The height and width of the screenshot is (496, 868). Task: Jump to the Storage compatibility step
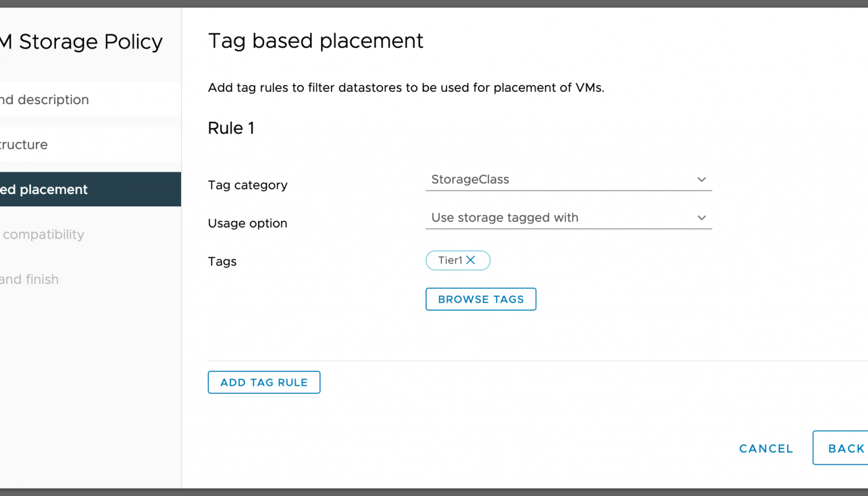pyautogui.click(x=43, y=234)
